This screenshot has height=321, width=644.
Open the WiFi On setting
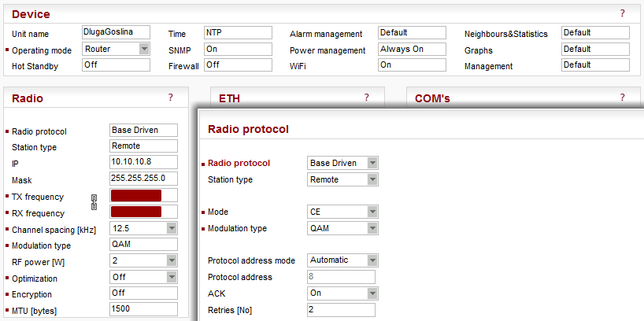tap(412, 65)
